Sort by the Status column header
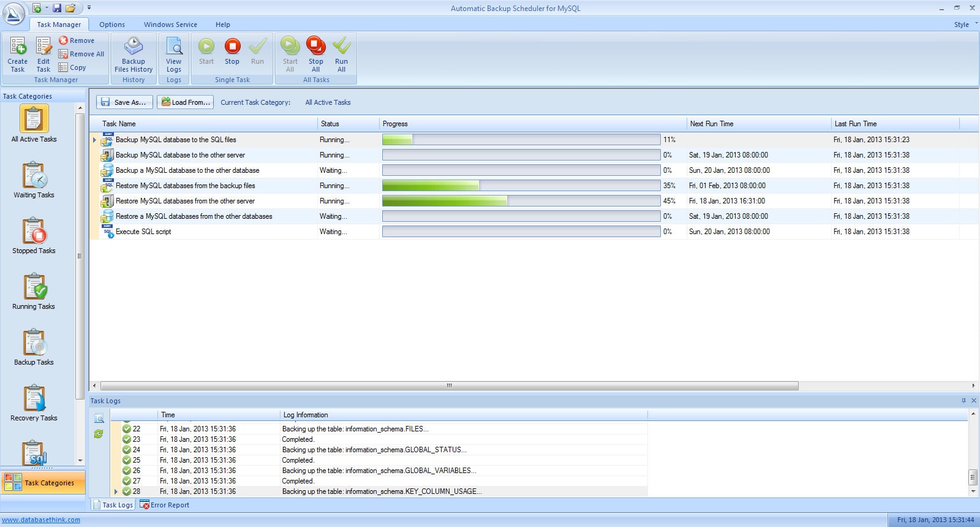This screenshot has height=527, width=980. (x=349, y=124)
